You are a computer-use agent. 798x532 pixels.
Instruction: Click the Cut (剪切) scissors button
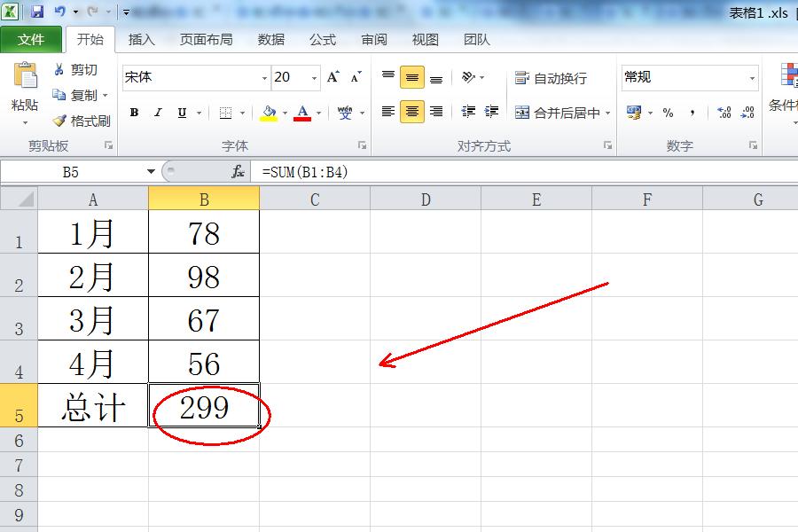[x=76, y=69]
